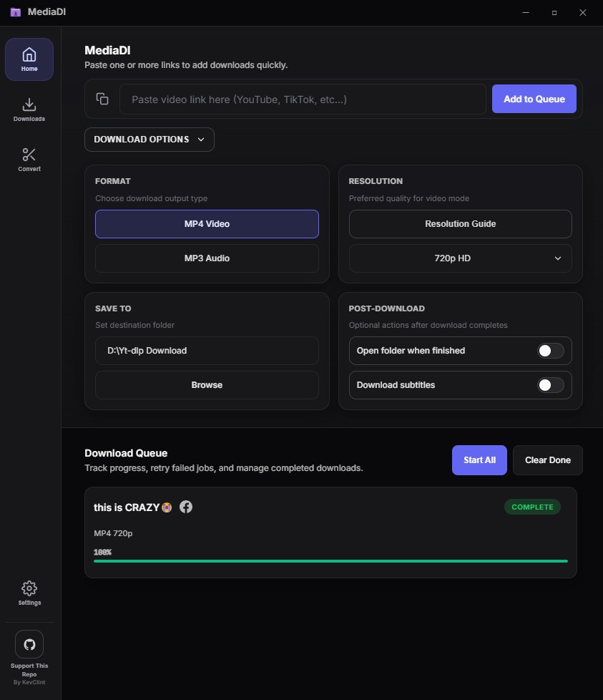The width and height of the screenshot is (603, 700).
Task: Click the GitHub Support This Repo icon
Action: tap(29, 643)
